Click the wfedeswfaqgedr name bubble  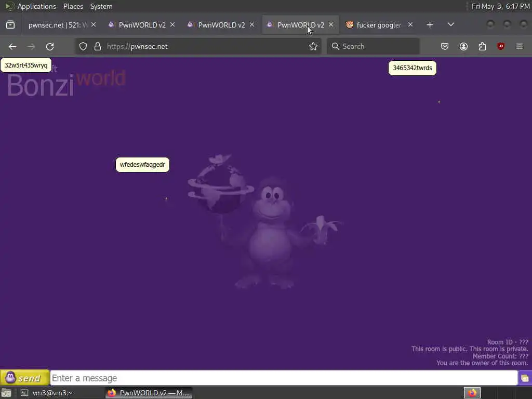142,165
